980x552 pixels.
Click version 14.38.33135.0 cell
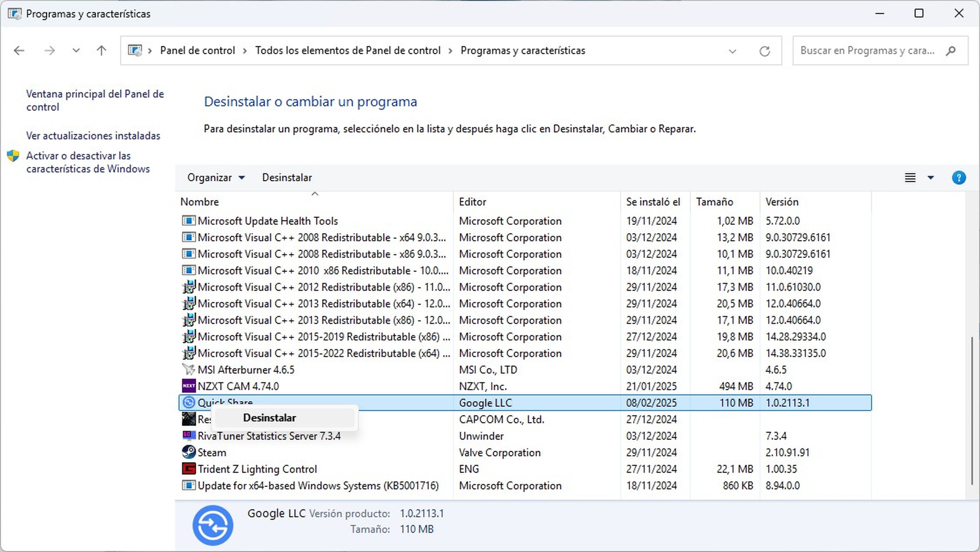pos(795,353)
